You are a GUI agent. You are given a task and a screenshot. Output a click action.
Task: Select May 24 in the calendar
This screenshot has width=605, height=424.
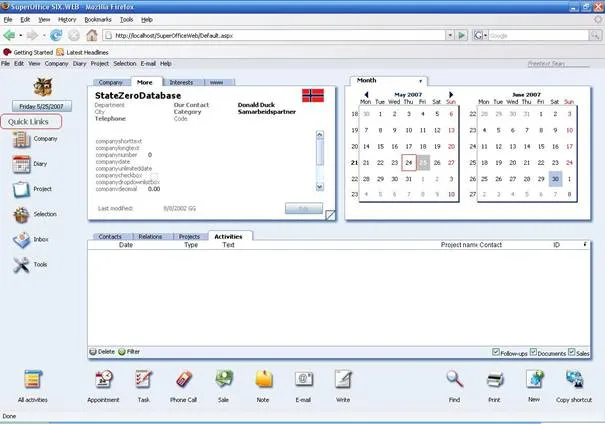[408, 162]
